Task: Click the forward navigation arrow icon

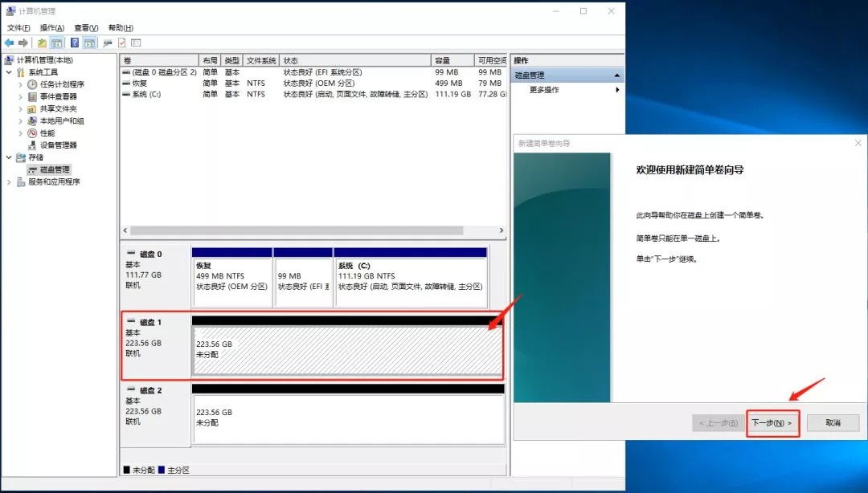Action: 23,43
